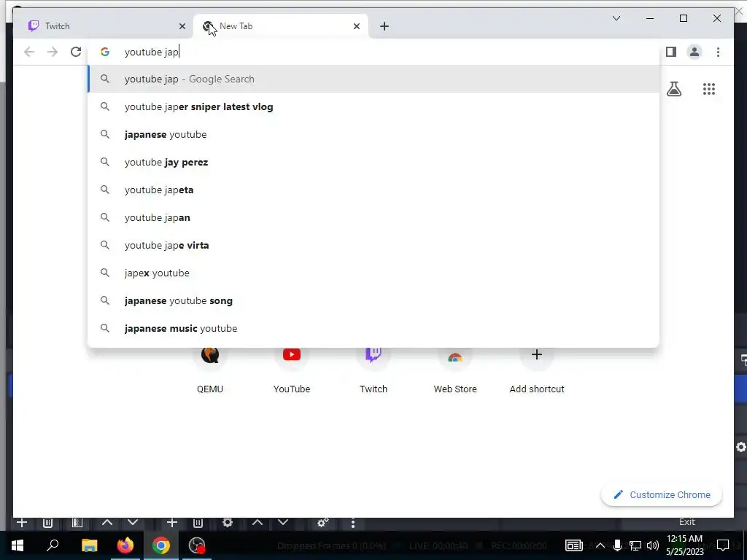This screenshot has height=560, width=747.
Task: Click the Chrome taskbar icon
Action: click(x=161, y=545)
